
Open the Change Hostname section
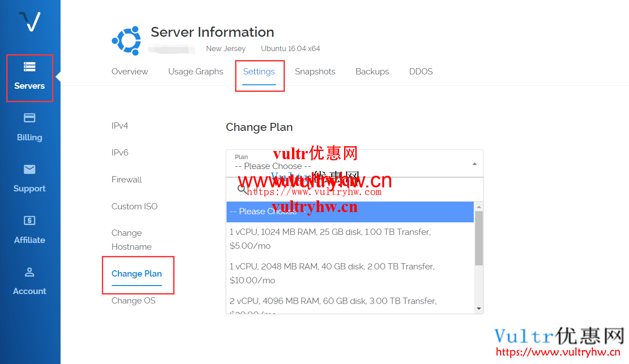click(x=131, y=240)
